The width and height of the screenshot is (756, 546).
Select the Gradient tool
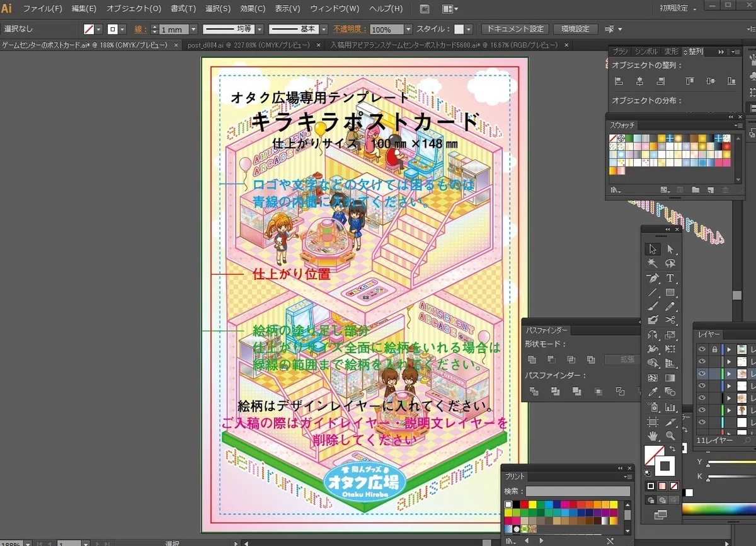pyautogui.click(x=670, y=377)
